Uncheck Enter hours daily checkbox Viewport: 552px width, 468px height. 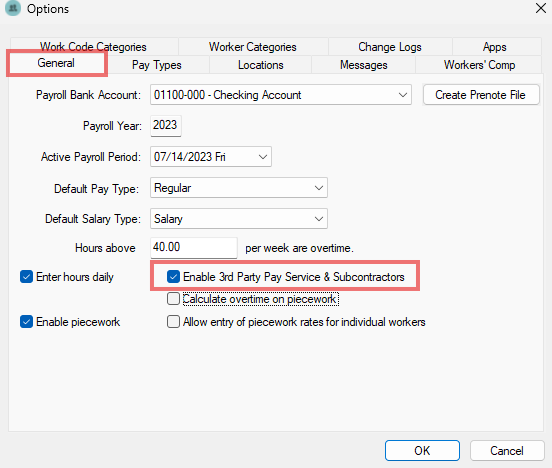[x=26, y=277]
